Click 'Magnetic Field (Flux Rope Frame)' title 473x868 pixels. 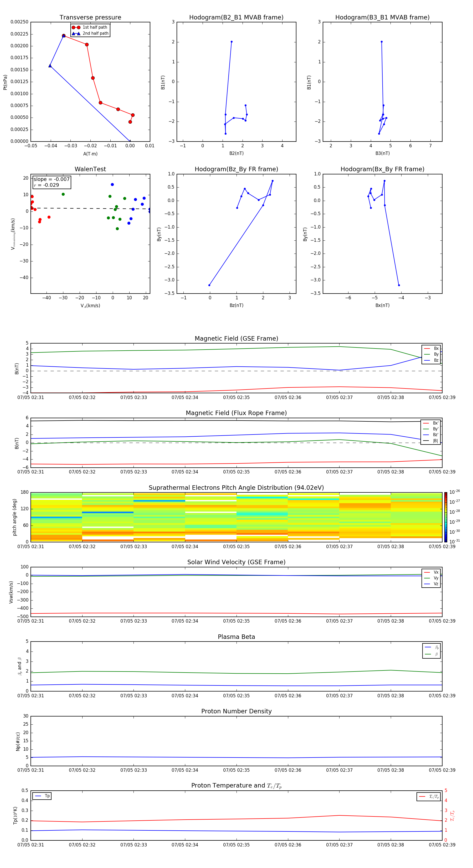[x=236, y=413]
